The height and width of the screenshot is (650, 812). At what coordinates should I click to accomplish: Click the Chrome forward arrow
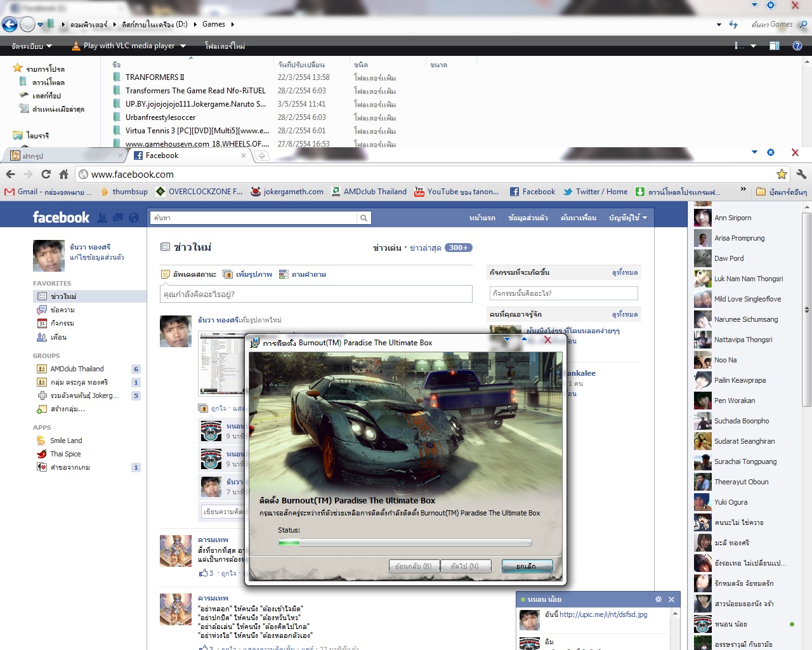click(x=28, y=175)
